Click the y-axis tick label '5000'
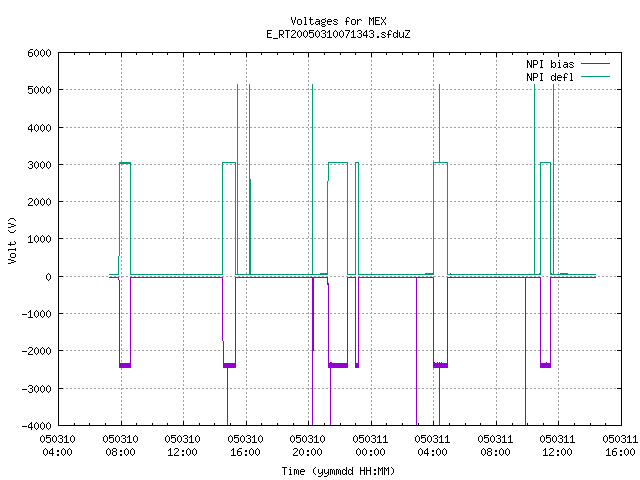Image resolution: width=640 pixels, height=480 pixels. click(x=40, y=90)
